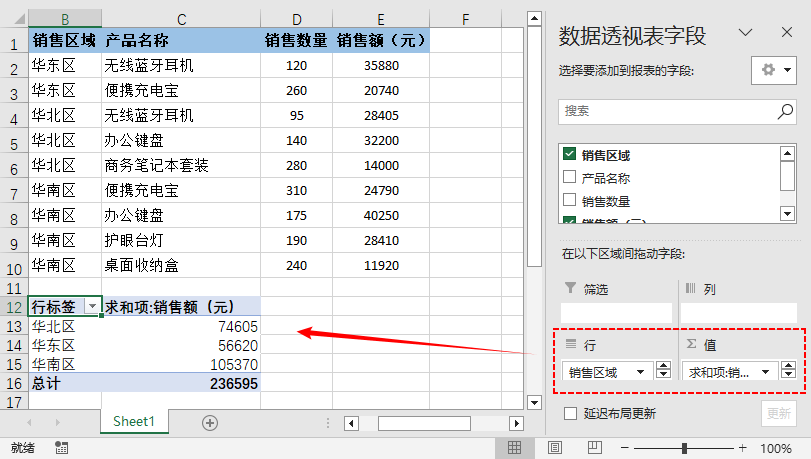Image resolution: width=811 pixels, height=459 pixels.
Task: Click the previous sheet navigation arrow
Action: click(29, 423)
